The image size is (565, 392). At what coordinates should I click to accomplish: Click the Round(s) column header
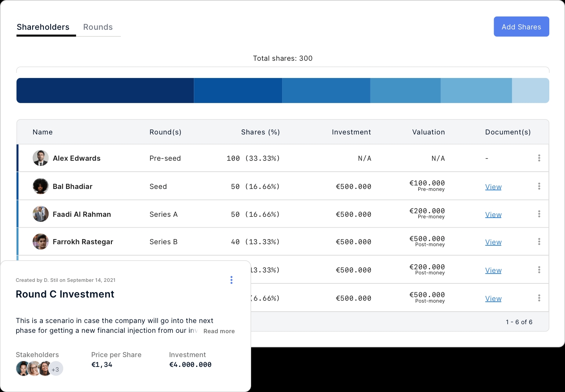point(166,132)
